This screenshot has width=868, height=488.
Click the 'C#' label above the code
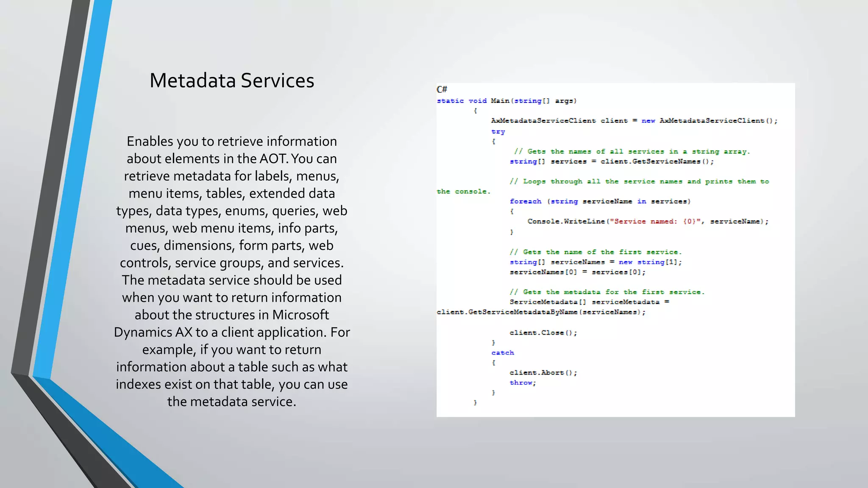click(442, 89)
